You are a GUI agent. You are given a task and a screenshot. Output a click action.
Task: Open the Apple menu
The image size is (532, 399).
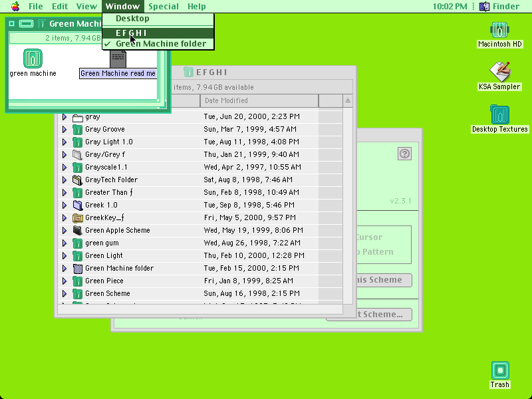[x=15, y=6]
